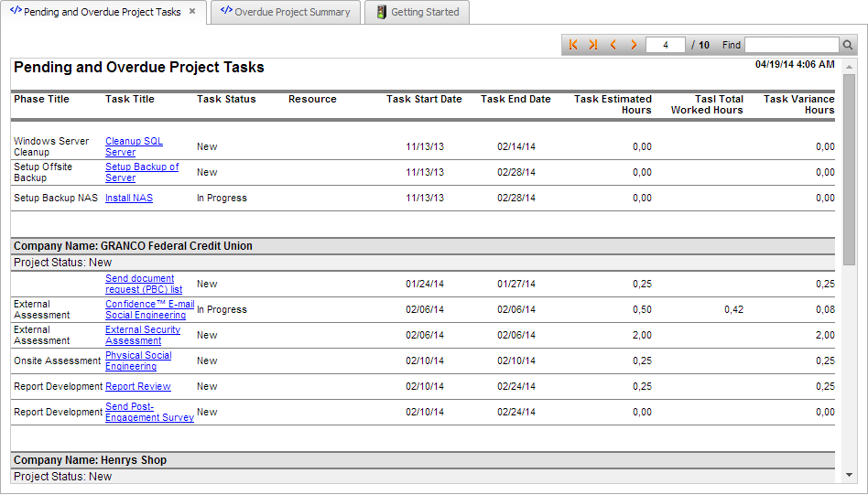Click the vertical scrollbar thumb
Image resolution: width=868 pixels, height=495 pixels.
click(x=849, y=169)
